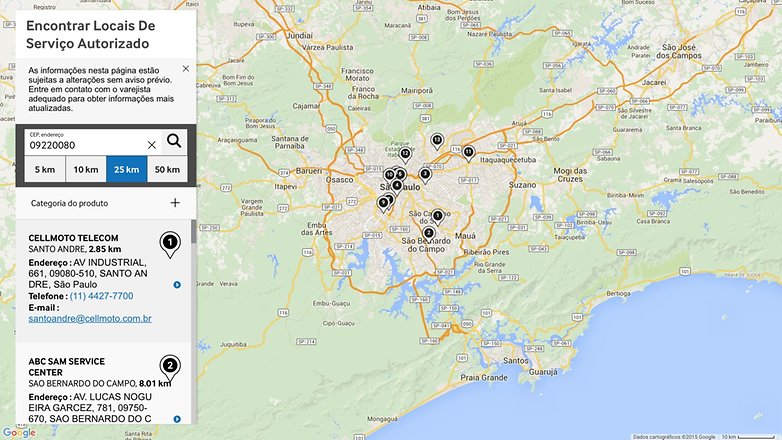Expand Categoria do produto with the plus
Image resolution: width=782 pixels, height=440 pixels.
pyautogui.click(x=175, y=203)
